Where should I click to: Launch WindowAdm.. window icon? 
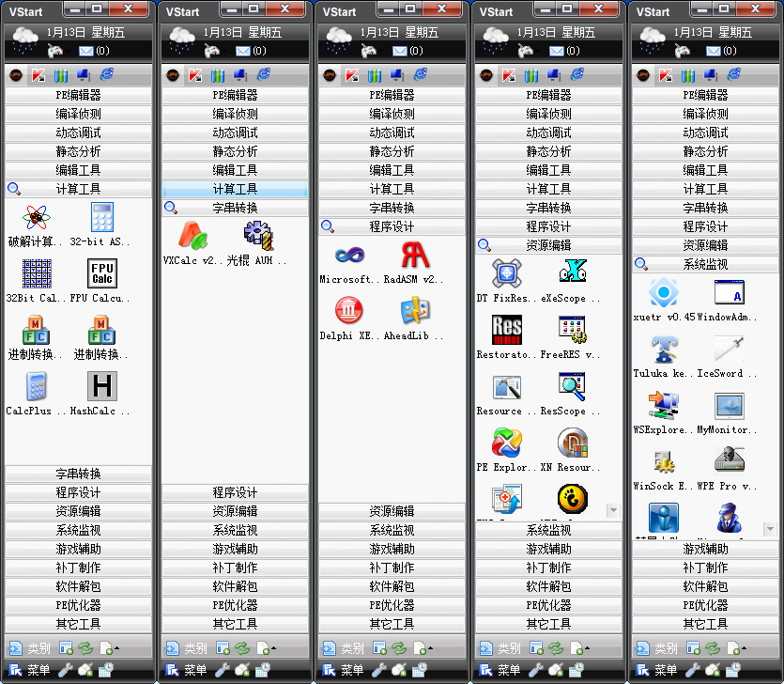click(729, 293)
